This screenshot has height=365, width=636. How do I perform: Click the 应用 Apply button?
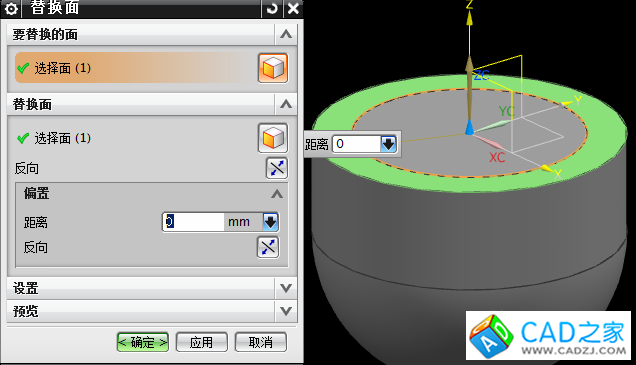point(202,342)
